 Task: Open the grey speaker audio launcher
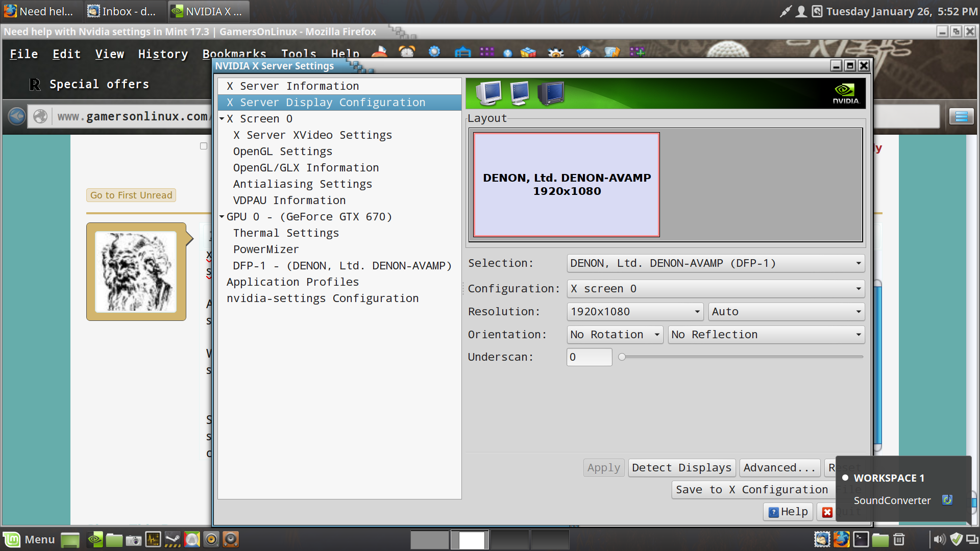click(211, 539)
